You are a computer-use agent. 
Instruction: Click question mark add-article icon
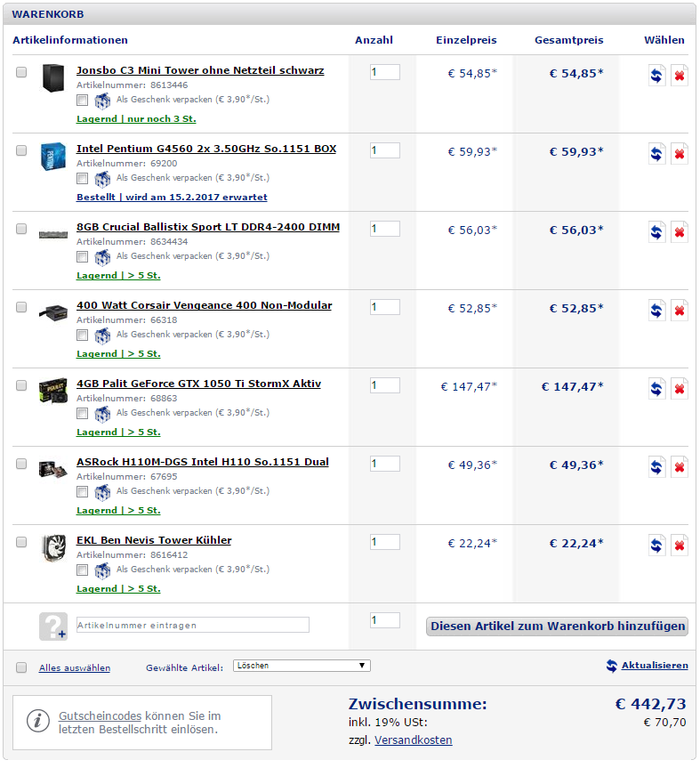(52, 626)
